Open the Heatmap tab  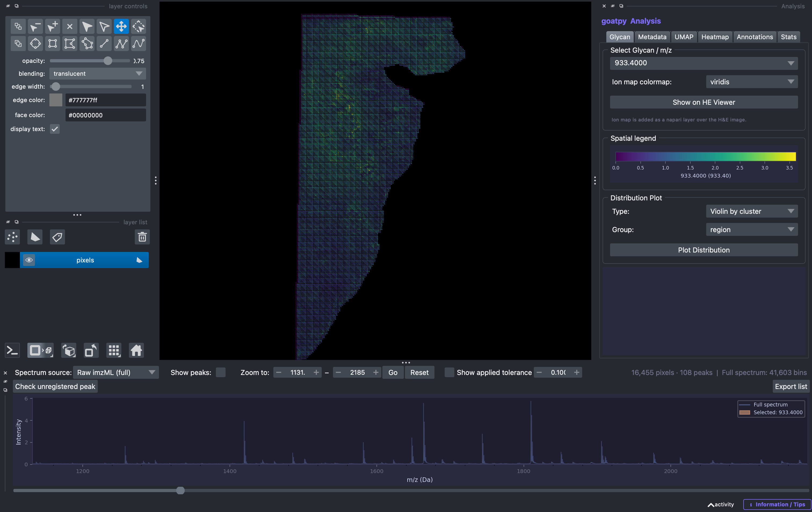pos(715,37)
